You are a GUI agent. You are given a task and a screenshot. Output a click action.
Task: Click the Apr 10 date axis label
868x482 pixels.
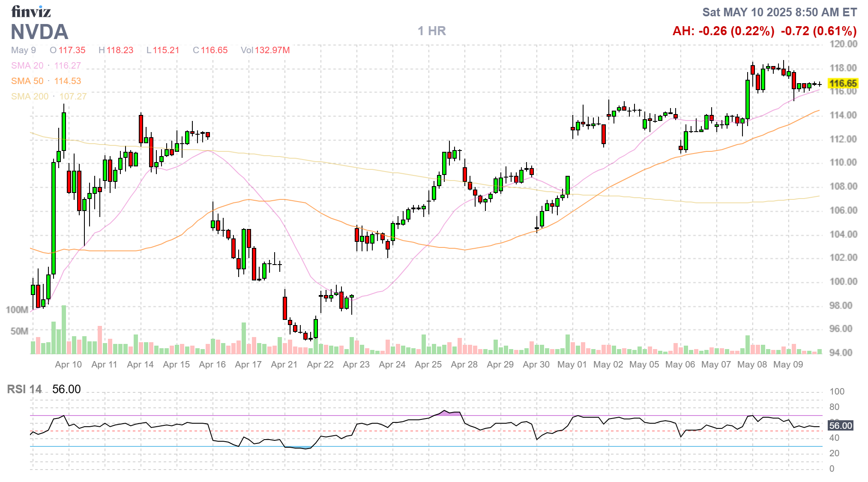68,365
